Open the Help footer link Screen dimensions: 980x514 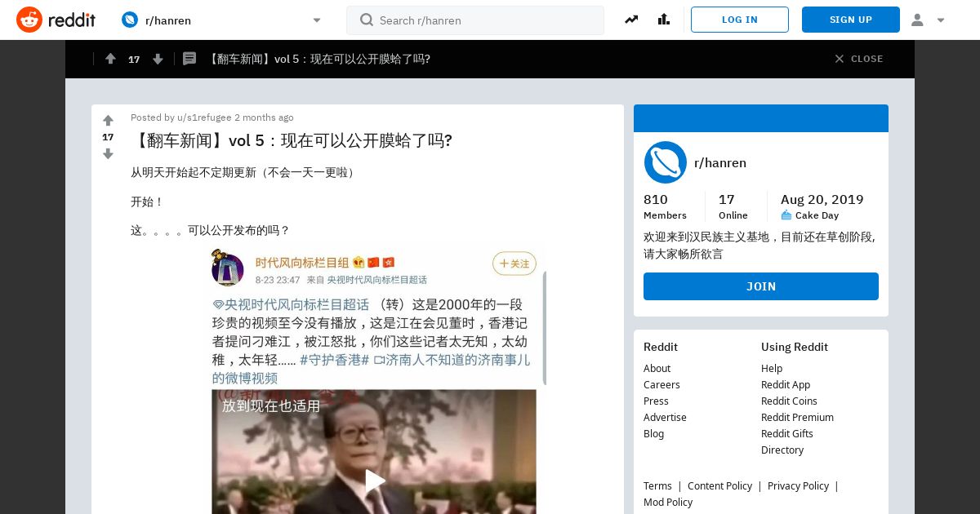coord(772,369)
